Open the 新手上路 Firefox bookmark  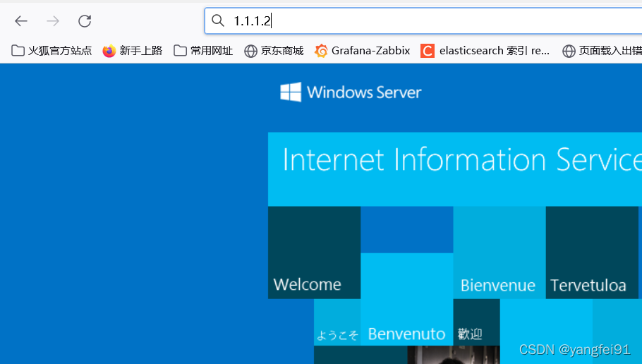coord(132,51)
